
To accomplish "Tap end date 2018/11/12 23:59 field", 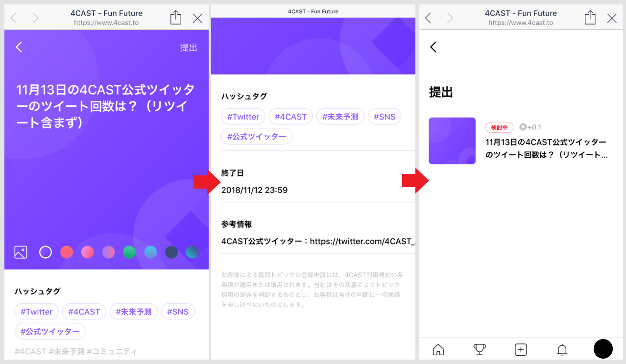I will (x=254, y=190).
